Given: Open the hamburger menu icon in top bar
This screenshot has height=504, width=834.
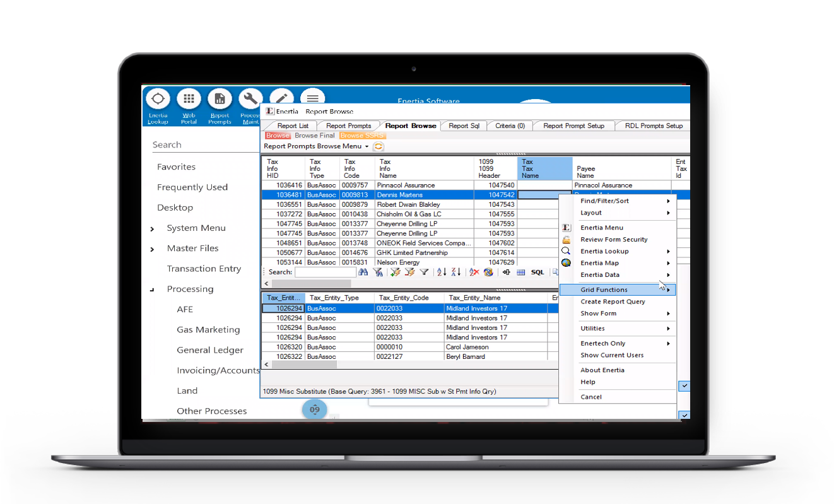Looking at the screenshot, I should pos(312,97).
